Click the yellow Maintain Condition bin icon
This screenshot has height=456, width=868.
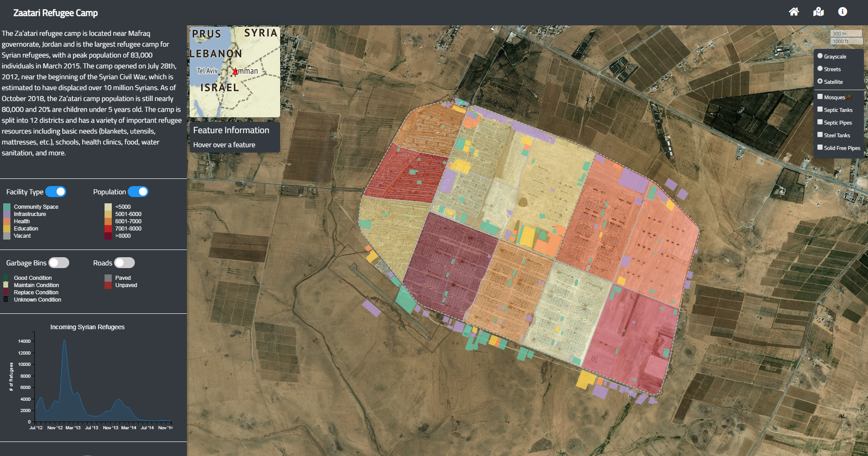click(6, 285)
